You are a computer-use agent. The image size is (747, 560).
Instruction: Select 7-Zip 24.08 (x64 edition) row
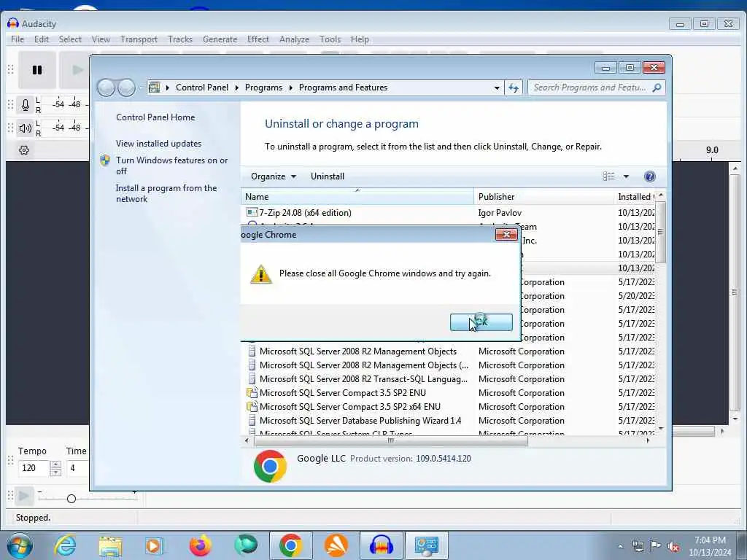coord(449,213)
